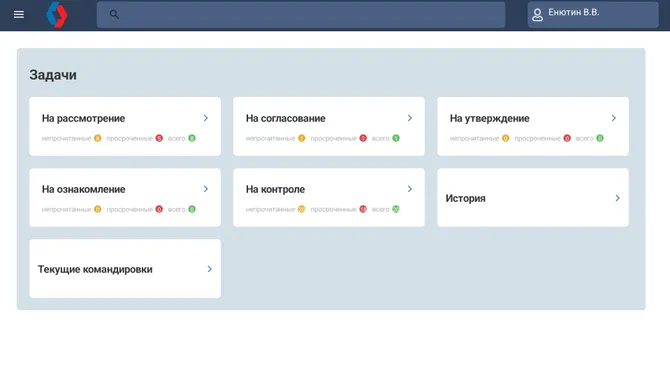Click На рассмотрение unread orange badge
The height and width of the screenshot is (376, 670).
click(97, 138)
